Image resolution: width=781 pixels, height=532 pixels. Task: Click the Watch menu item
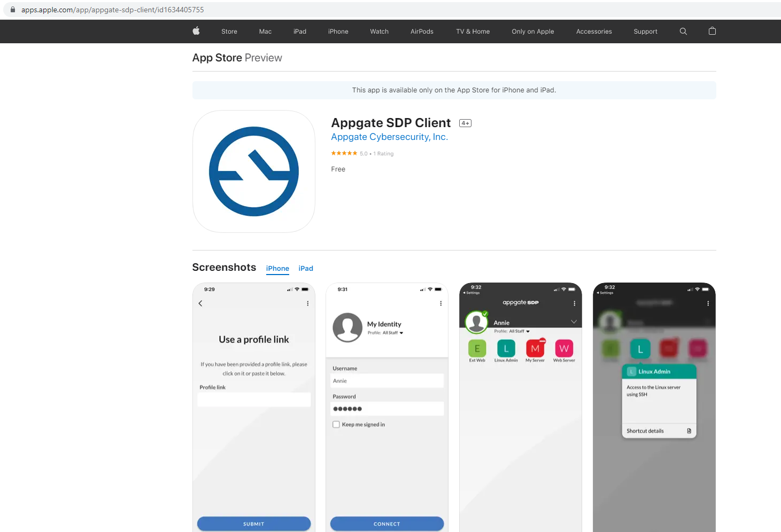click(379, 31)
